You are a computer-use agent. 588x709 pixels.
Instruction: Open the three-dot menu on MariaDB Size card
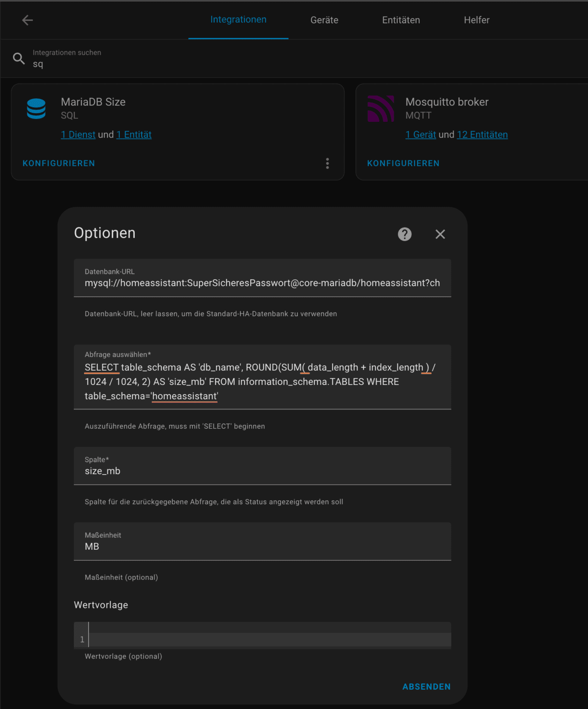327,163
